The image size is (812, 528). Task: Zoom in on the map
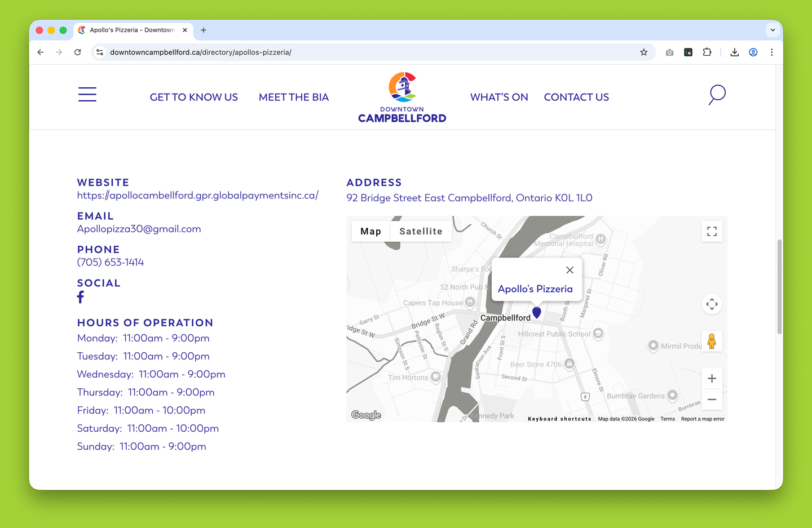[x=712, y=379]
